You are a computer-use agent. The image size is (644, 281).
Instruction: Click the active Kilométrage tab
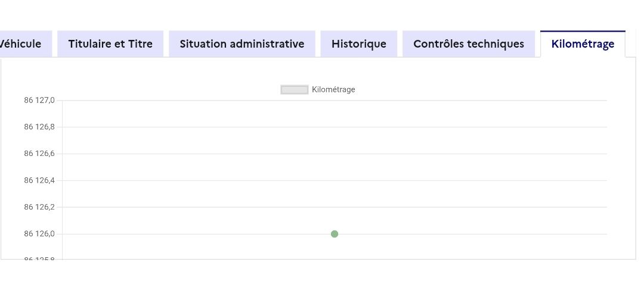582,44
